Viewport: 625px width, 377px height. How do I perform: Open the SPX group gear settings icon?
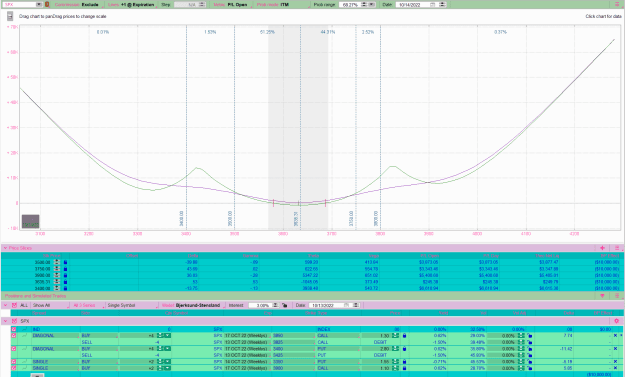pyautogui.click(x=617, y=321)
